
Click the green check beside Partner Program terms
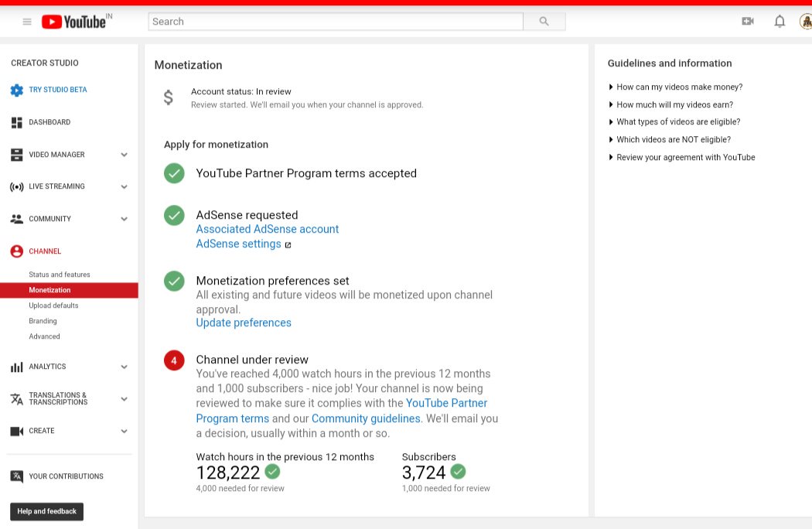pos(174,173)
